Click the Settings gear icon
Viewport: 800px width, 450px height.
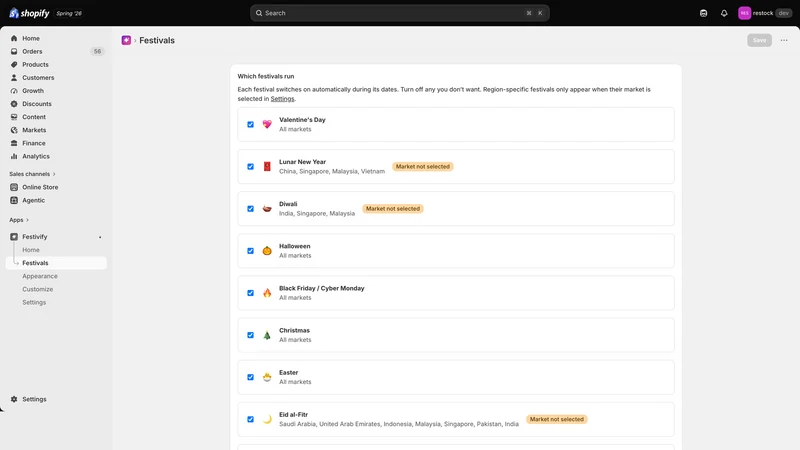coord(14,399)
